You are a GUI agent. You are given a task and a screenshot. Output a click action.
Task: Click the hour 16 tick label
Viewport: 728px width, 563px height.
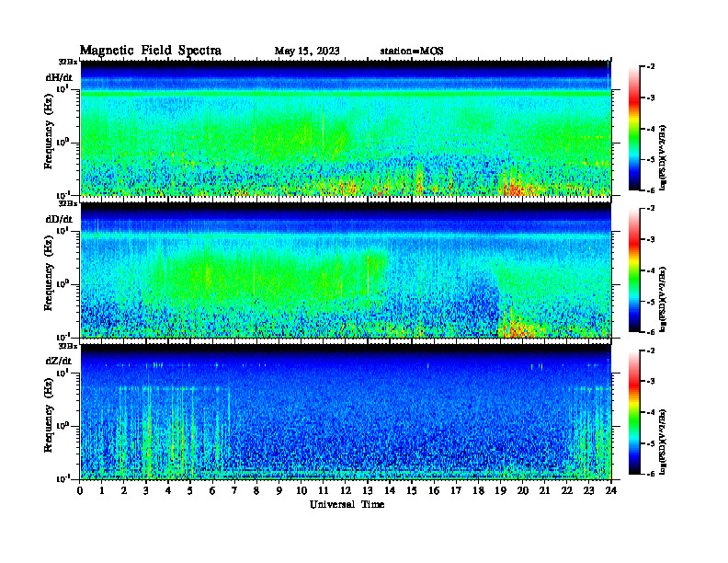[x=434, y=491]
